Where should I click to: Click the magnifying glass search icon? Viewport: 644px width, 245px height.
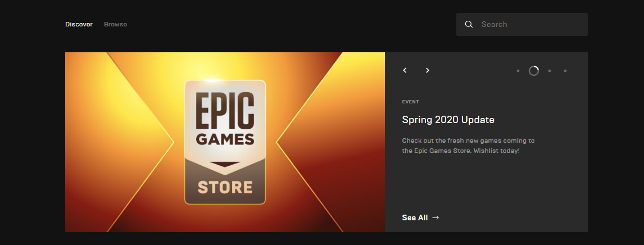click(x=469, y=24)
